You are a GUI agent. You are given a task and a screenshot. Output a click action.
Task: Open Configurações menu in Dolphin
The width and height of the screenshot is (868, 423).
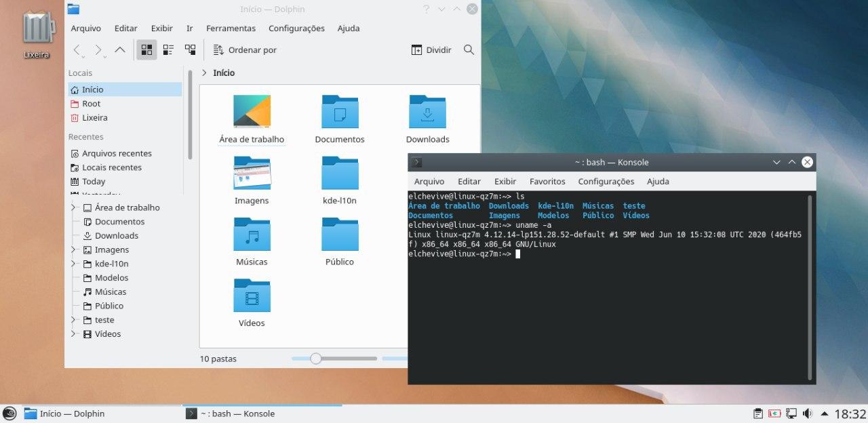click(296, 28)
